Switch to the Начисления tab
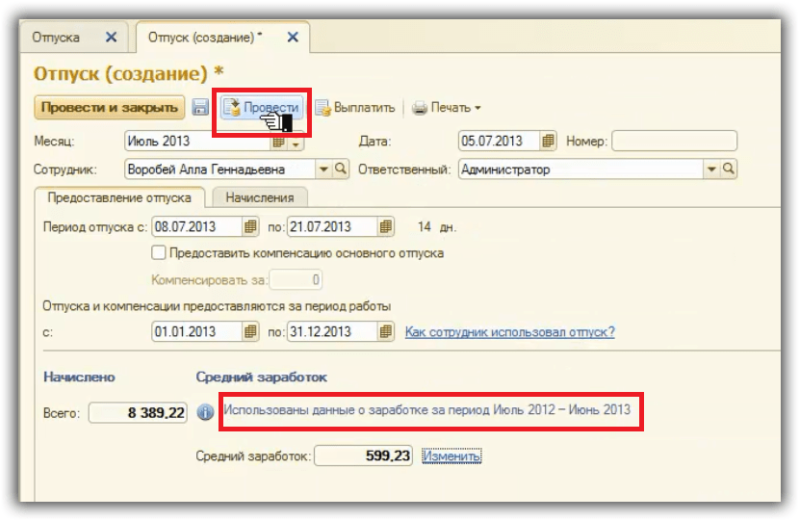Screen dimensions: 800x521 [x=260, y=197]
